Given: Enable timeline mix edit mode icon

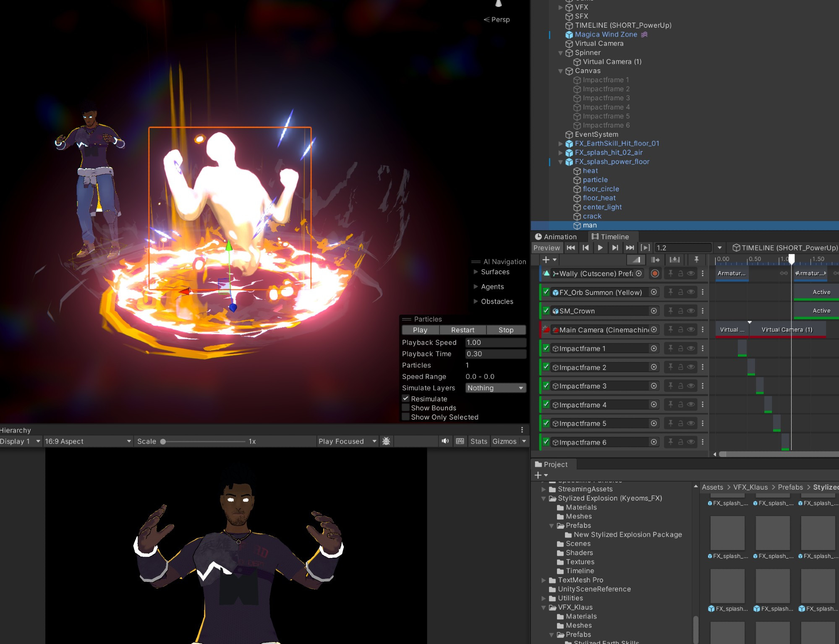Looking at the screenshot, I should point(636,260).
